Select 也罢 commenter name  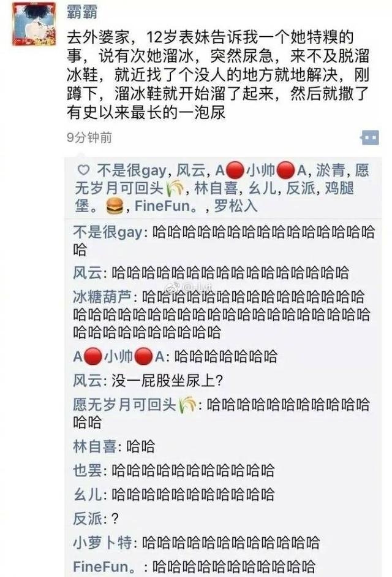87,470
